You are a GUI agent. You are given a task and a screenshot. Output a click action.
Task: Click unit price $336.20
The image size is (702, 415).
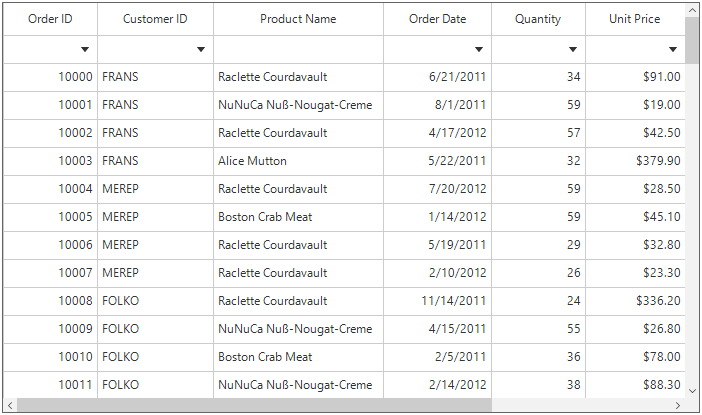[635, 301]
